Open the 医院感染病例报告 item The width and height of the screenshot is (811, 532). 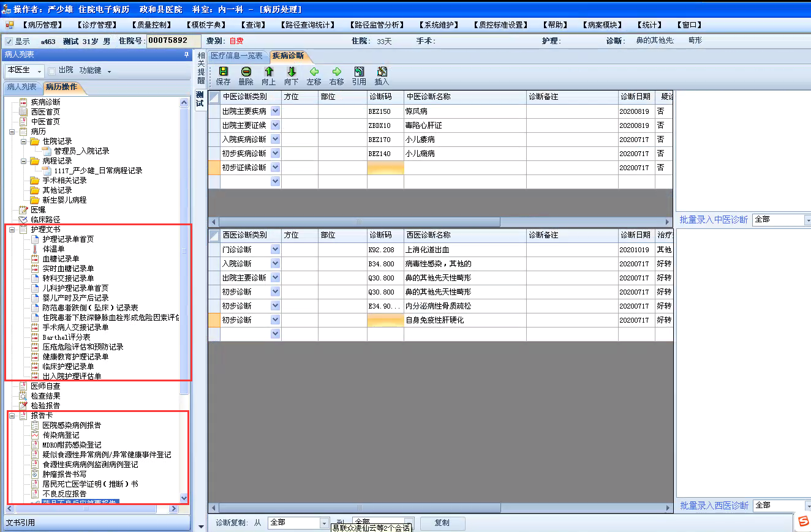point(72,425)
